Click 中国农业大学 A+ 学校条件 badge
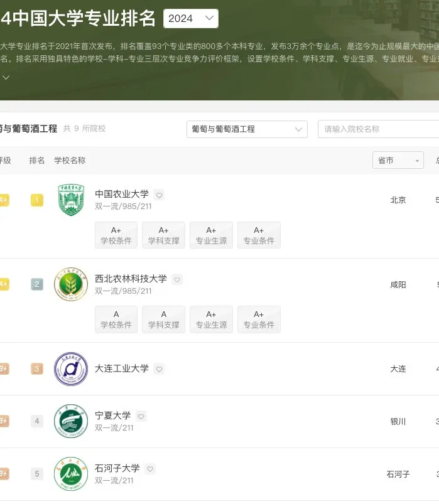 tap(116, 235)
